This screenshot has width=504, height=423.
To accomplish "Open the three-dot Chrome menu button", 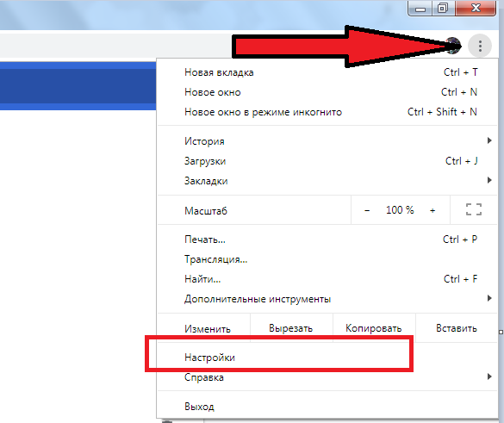I will pos(480,46).
